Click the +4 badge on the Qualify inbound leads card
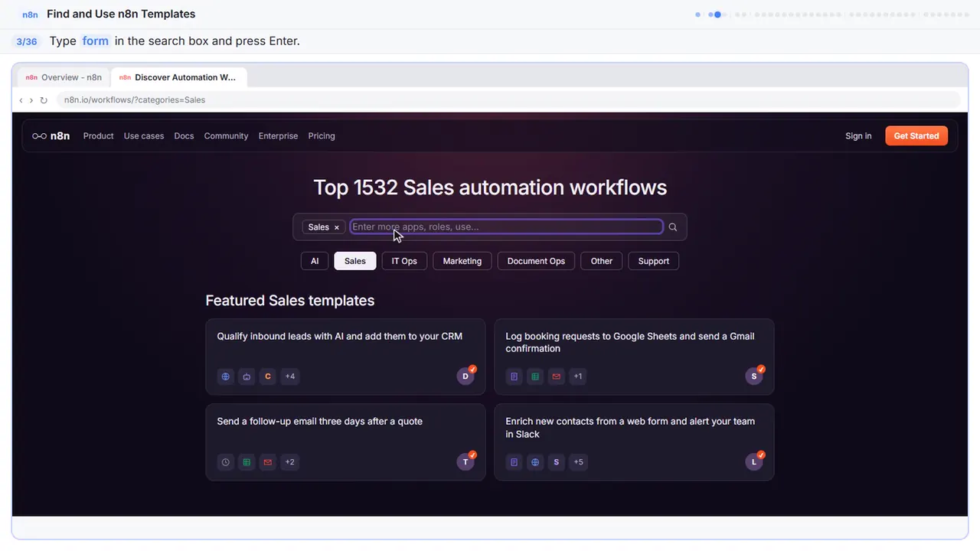The width and height of the screenshot is (980, 551). pyautogui.click(x=290, y=377)
